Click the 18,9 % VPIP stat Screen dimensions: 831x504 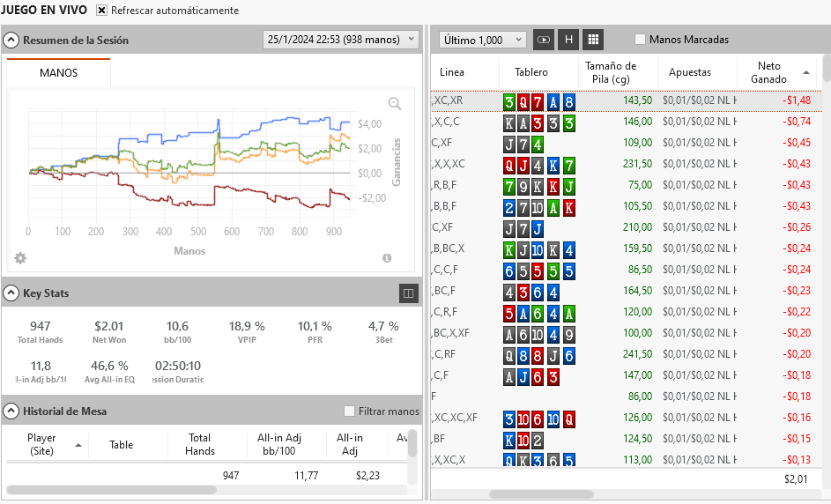(x=247, y=332)
